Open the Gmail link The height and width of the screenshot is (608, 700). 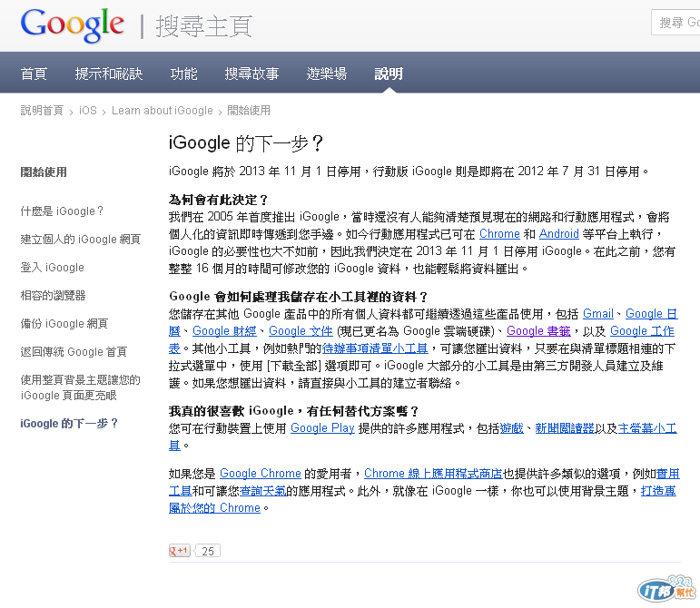point(598,314)
